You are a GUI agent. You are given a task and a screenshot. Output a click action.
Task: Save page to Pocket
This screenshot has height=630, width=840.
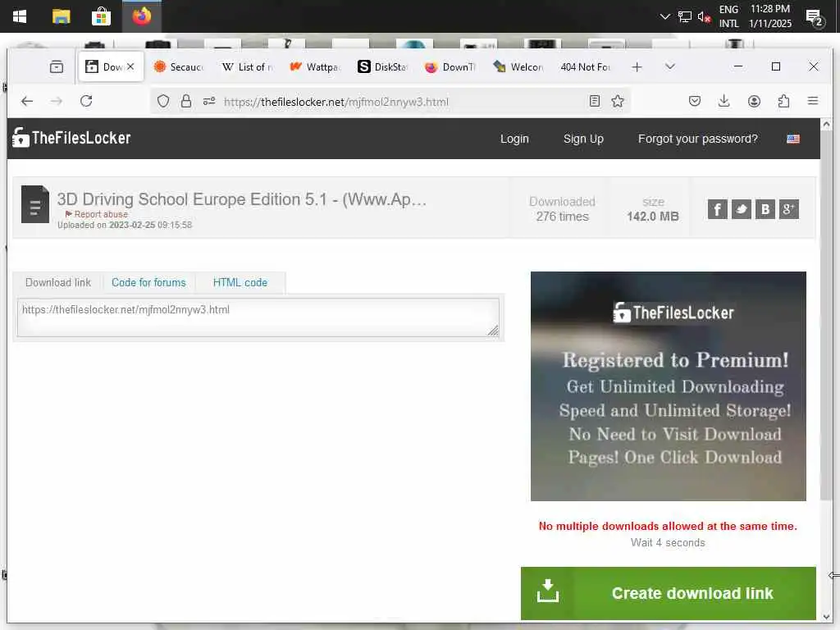coord(695,101)
